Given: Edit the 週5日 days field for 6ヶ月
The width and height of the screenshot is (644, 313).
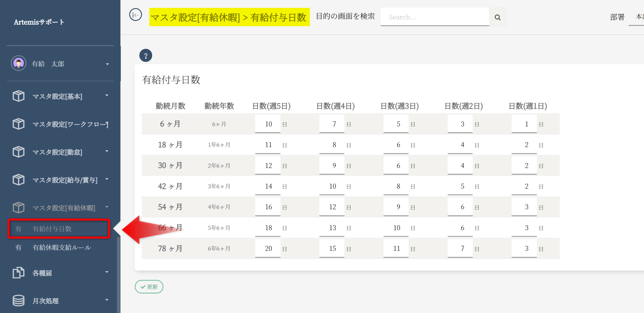Looking at the screenshot, I should click(x=268, y=124).
